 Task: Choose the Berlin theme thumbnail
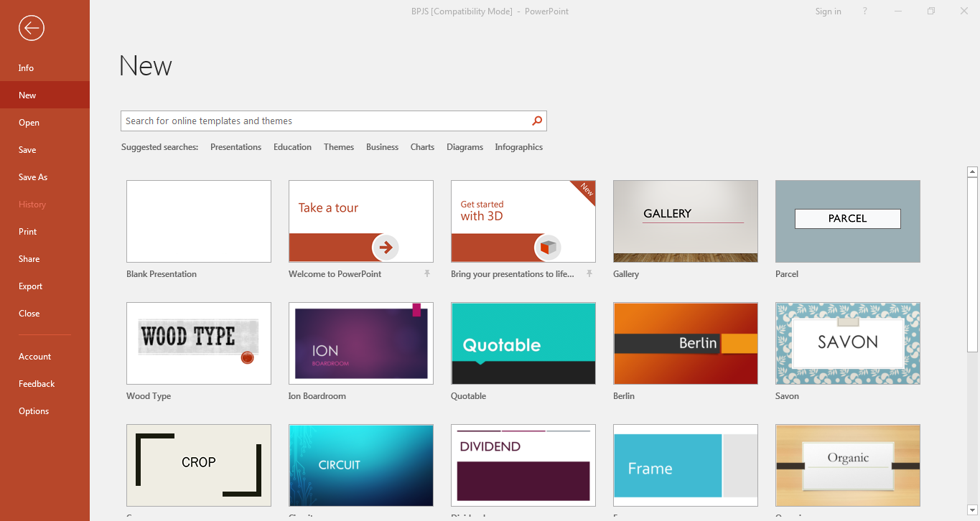click(686, 343)
